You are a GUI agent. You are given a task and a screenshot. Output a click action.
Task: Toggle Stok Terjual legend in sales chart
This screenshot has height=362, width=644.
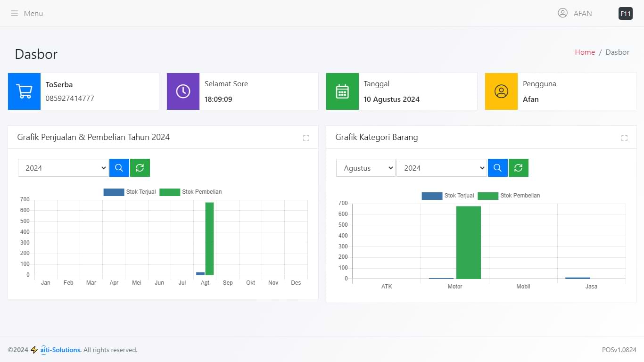tap(130, 192)
